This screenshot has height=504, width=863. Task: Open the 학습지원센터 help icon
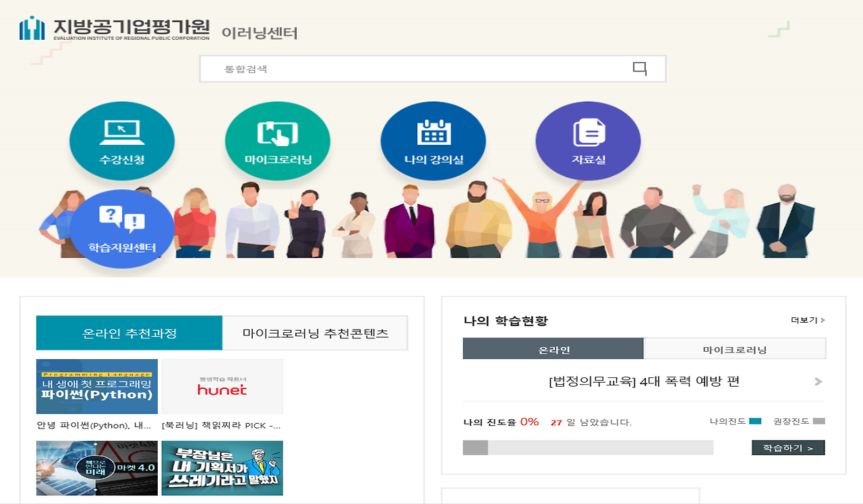point(122,229)
